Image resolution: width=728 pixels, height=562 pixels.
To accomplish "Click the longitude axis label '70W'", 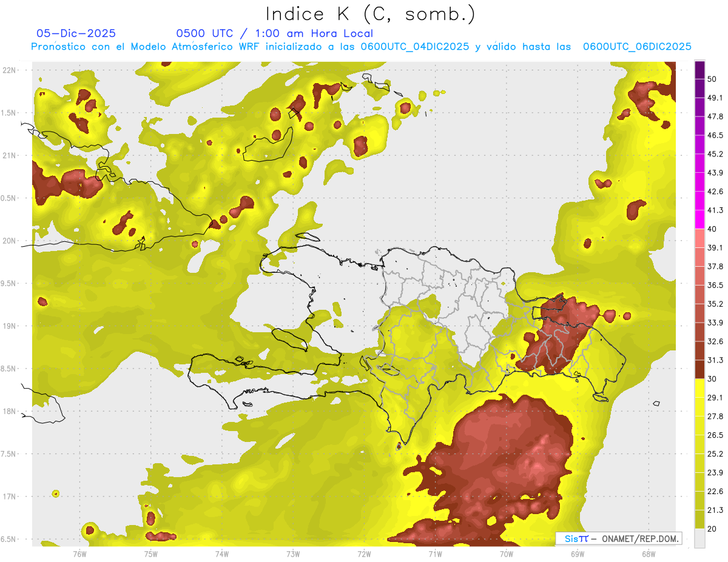I will tap(507, 554).
